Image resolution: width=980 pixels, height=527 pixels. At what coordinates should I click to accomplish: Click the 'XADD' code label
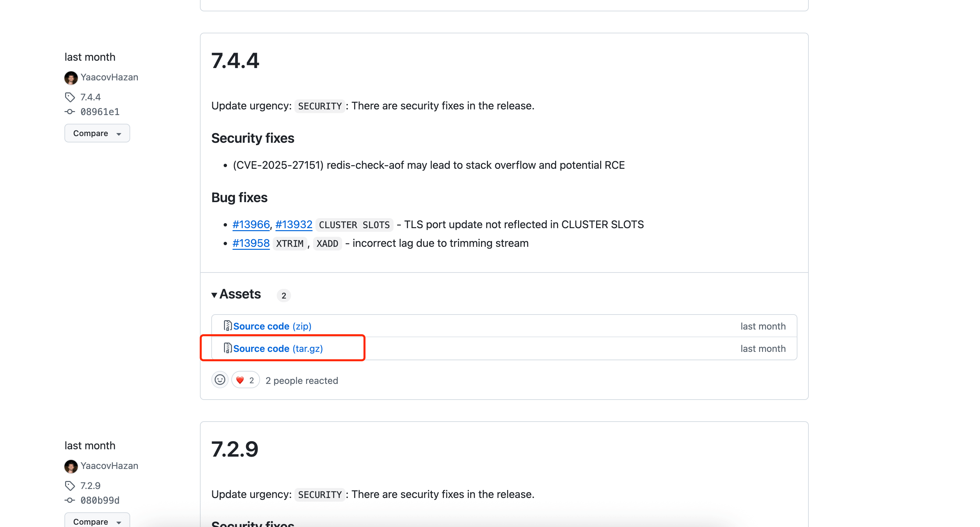pyautogui.click(x=327, y=243)
